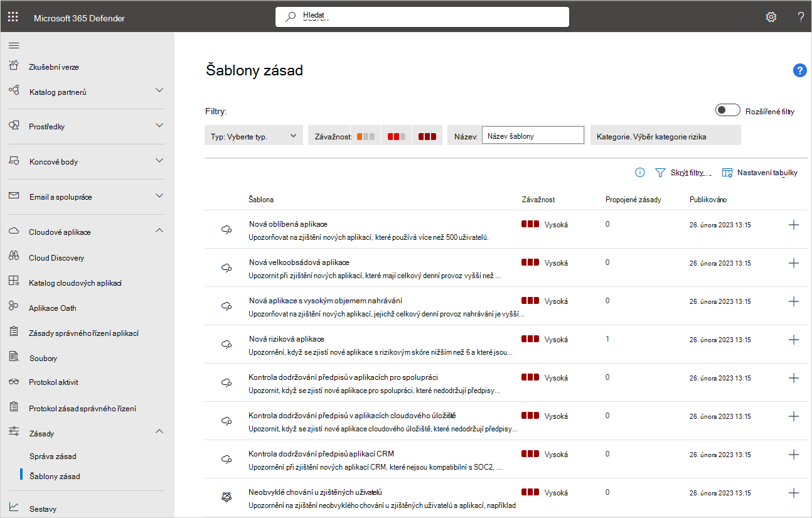The image size is (812, 518).
Task: Click the Šablona column header
Action: pos(261,199)
